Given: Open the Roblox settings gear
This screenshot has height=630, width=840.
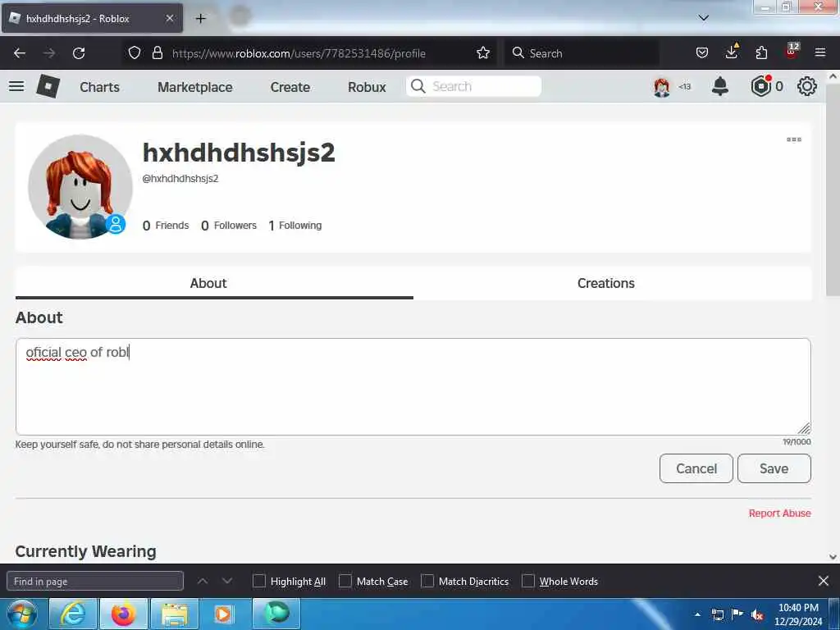Looking at the screenshot, I should pos(807,86).
